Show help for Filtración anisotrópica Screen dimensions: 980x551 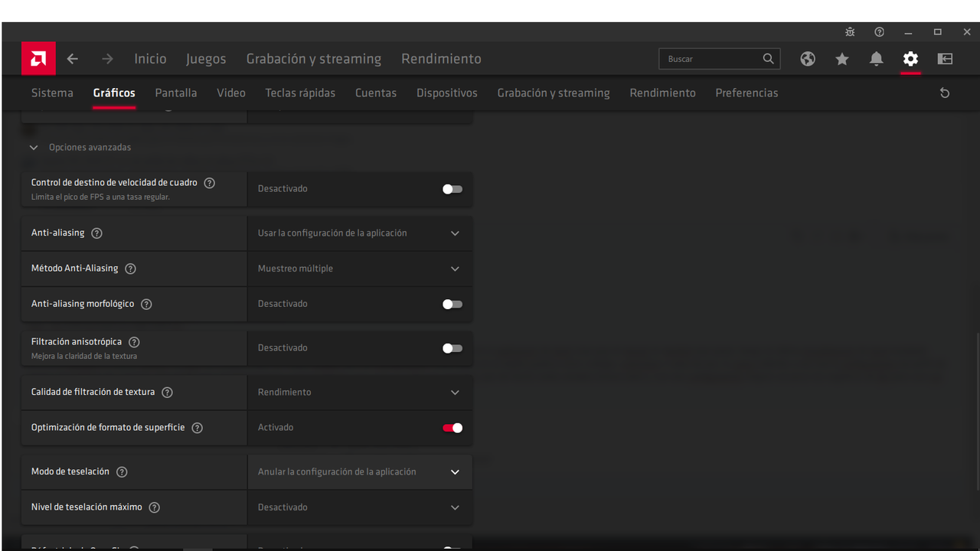click(x=134, y=342)
